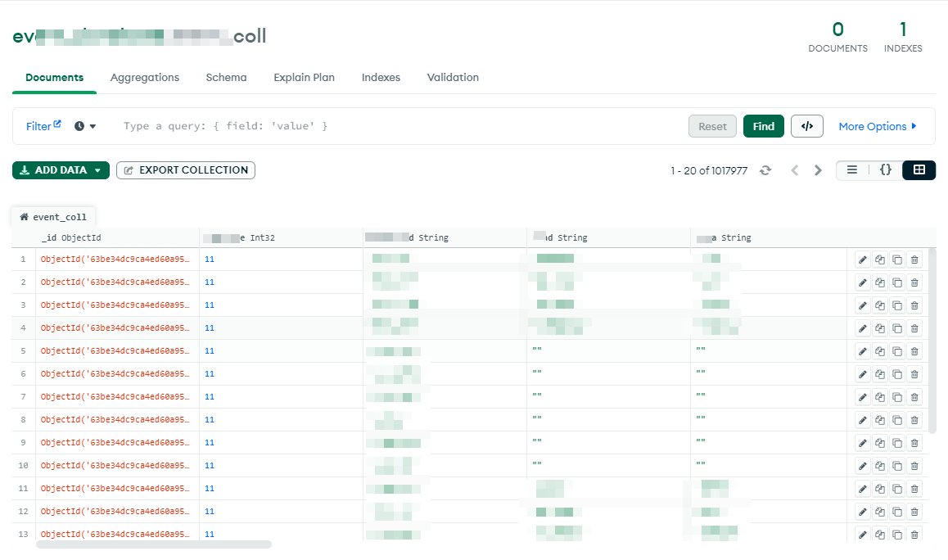
Task: Click the edit pencil icon in row 1
Action: click(862, 260)
